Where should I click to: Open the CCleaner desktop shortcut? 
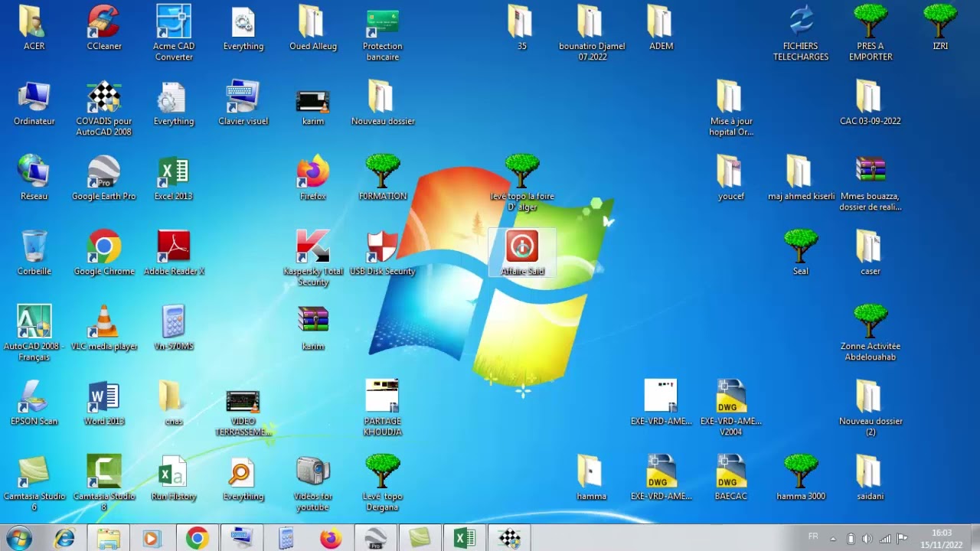104,28
